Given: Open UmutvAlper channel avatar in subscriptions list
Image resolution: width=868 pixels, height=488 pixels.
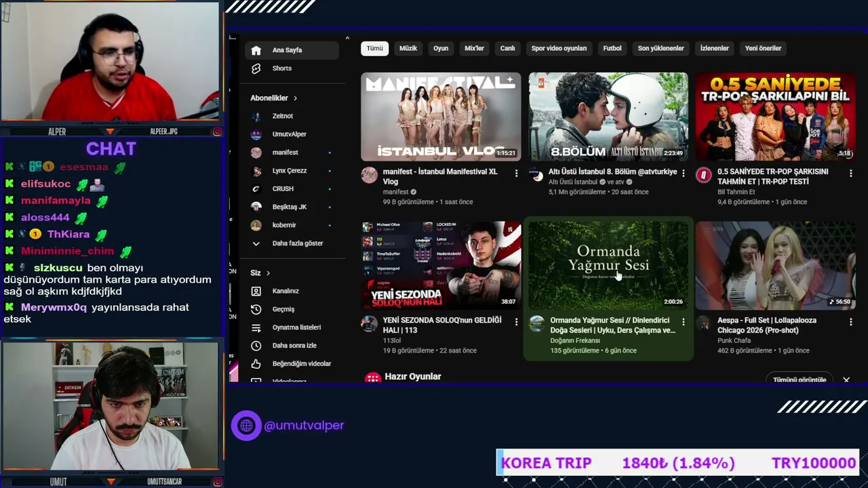Looking at the screenshot, I should click(x=256, y=134).
